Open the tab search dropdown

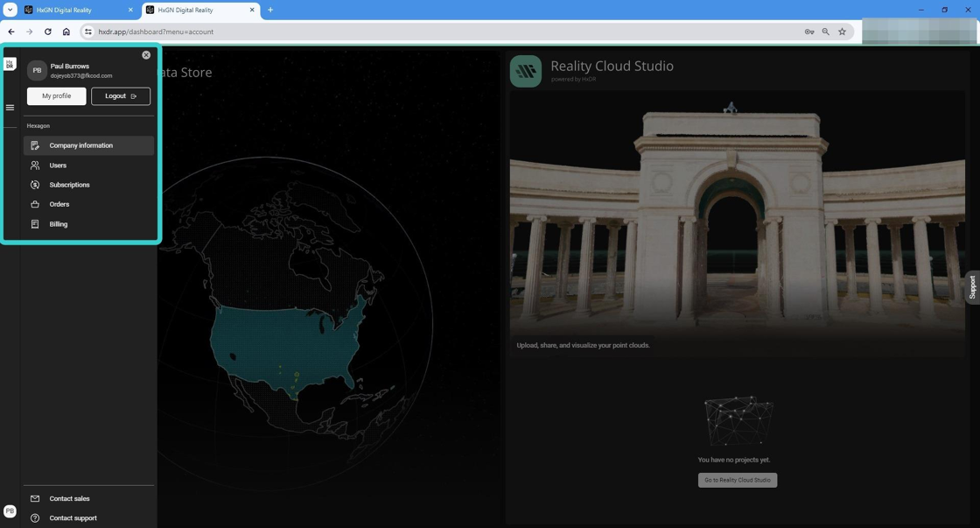point(10,10)
